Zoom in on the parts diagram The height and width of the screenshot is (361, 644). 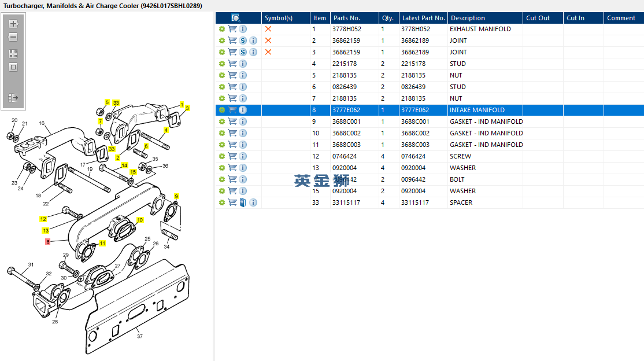[x=13, y=24]
